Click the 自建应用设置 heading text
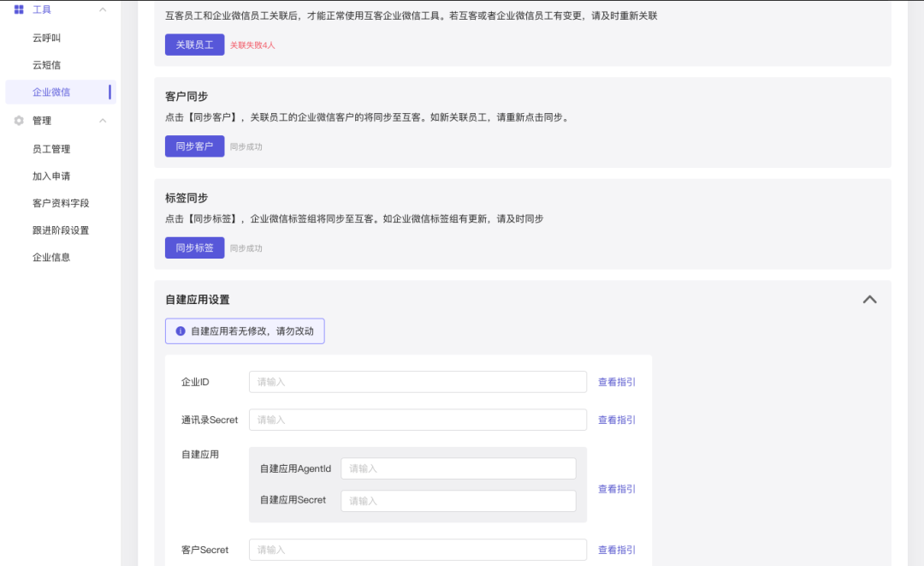Image resolution: width=924 pixels, height=566 pixels. pyautogui.click(x=198, y=300)
